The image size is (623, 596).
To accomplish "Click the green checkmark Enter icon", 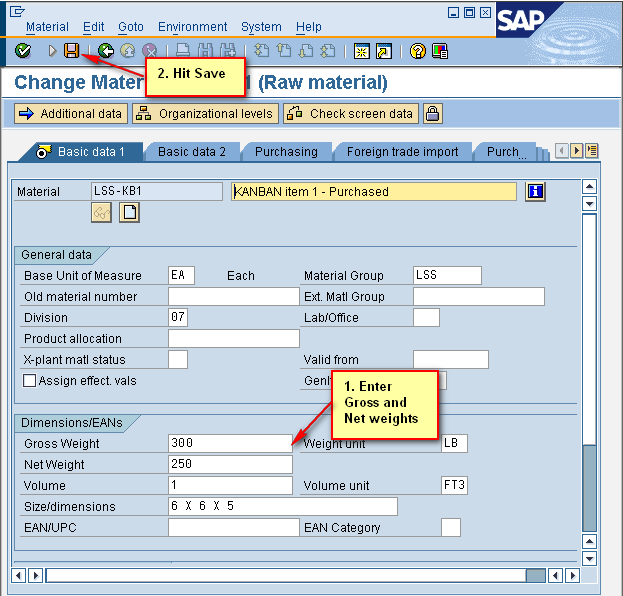I will [23, 51].
